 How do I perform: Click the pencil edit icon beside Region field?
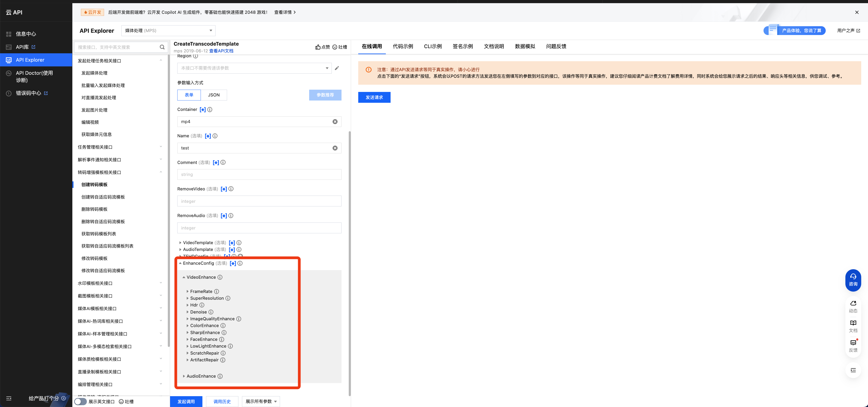[337, 68]
